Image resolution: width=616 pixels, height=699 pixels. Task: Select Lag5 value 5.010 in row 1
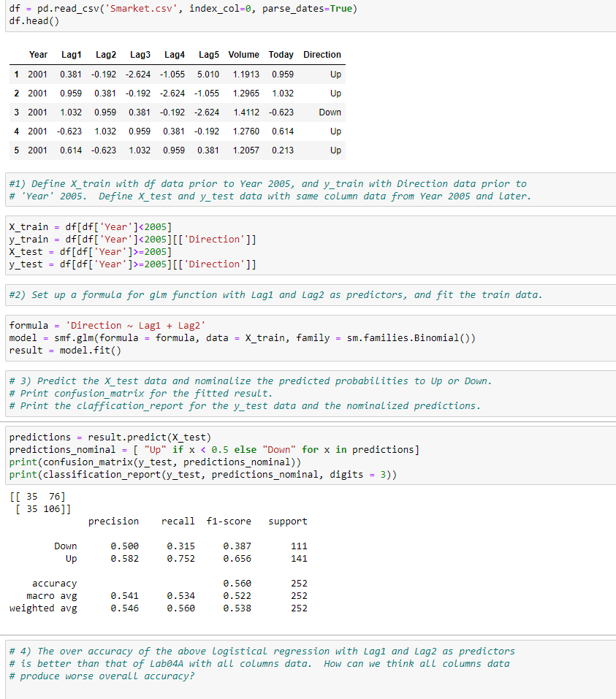point(208,75)
